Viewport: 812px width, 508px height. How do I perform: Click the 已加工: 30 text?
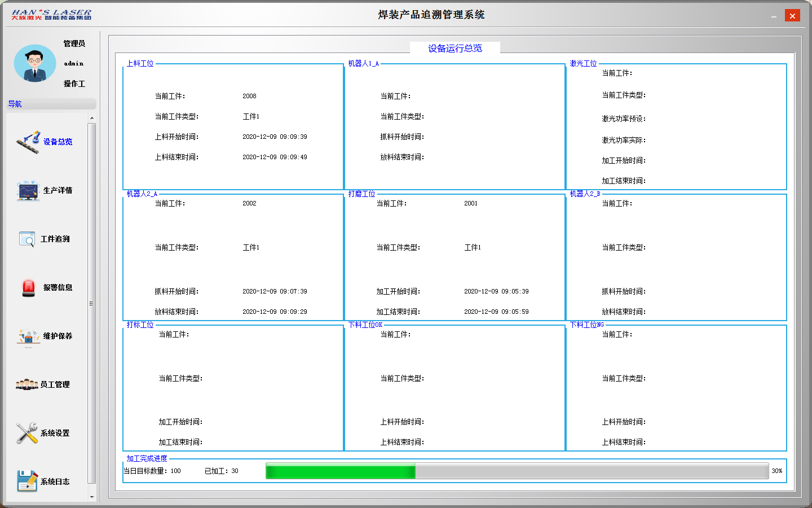click(x=222, y=471)
